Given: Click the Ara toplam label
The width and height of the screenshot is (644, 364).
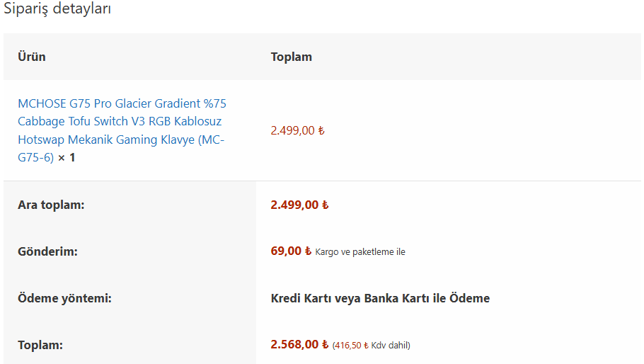Looking at the screenshot, I should [51, 205].
